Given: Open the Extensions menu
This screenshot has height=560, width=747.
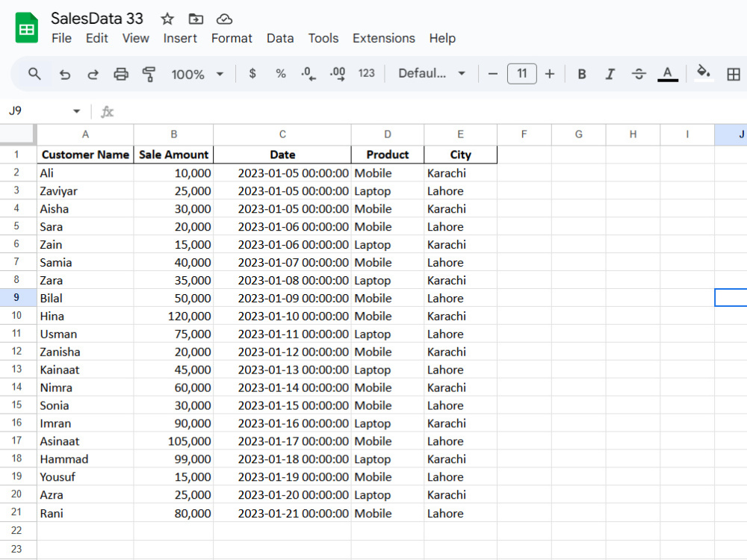Looking at the screenshot, I should click(383, 38).
